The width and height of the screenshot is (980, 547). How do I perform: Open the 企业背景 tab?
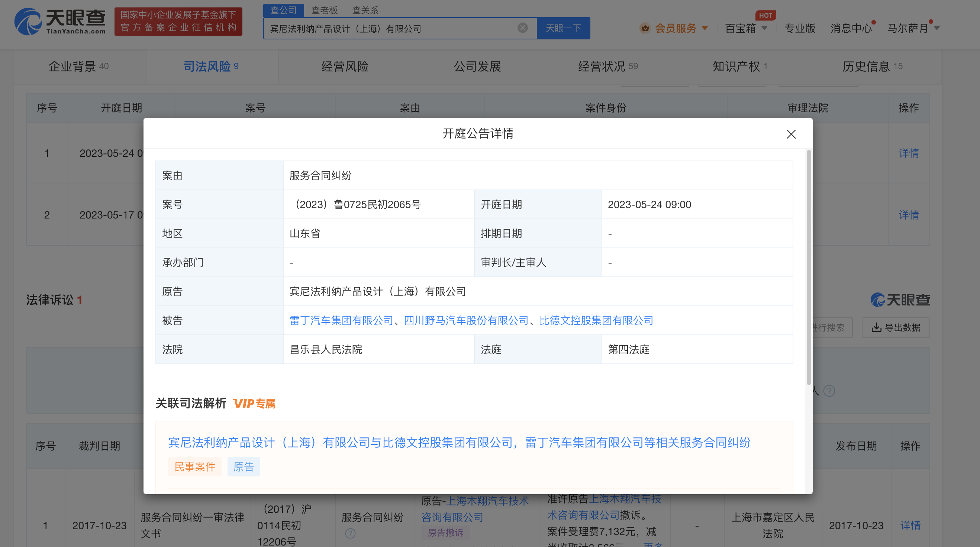[x=79, y=67]
